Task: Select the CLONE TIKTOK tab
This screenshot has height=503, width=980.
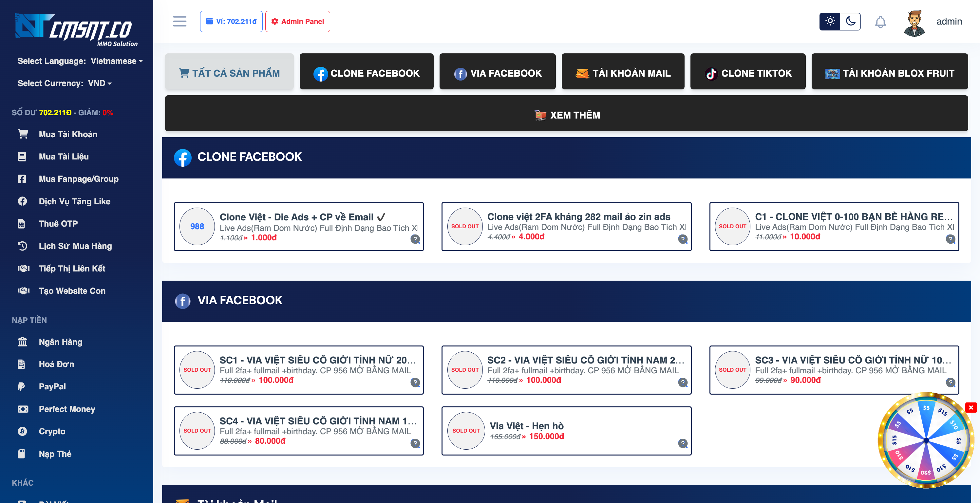Action: (747, 73)
